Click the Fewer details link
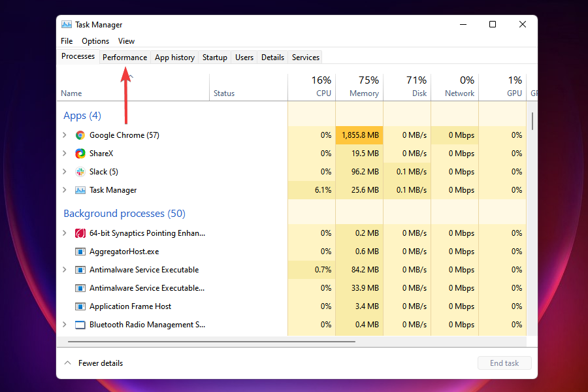The height and width of the screenshot is (392, 588). (101, 363)
